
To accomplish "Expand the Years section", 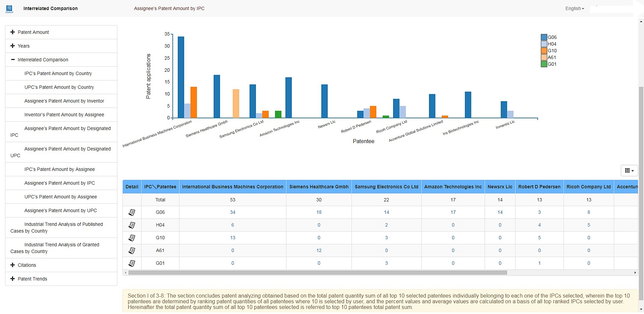I will point(23,46).
